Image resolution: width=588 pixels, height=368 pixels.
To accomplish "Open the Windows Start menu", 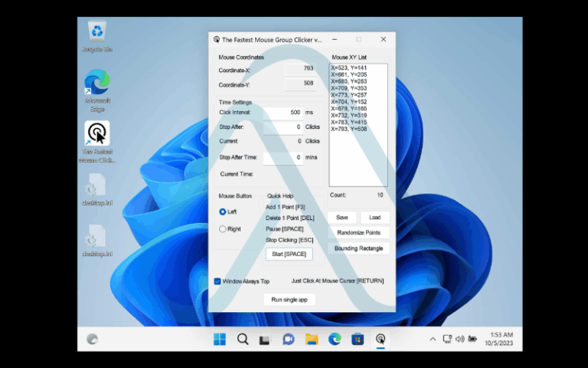I will pyautogui.click(x=220, y=339).
